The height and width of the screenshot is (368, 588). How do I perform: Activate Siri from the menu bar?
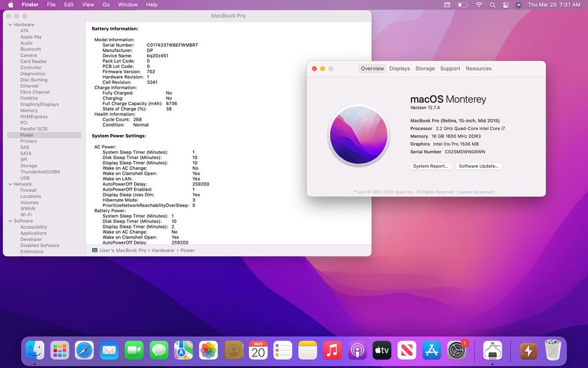(x=519, y=5)
